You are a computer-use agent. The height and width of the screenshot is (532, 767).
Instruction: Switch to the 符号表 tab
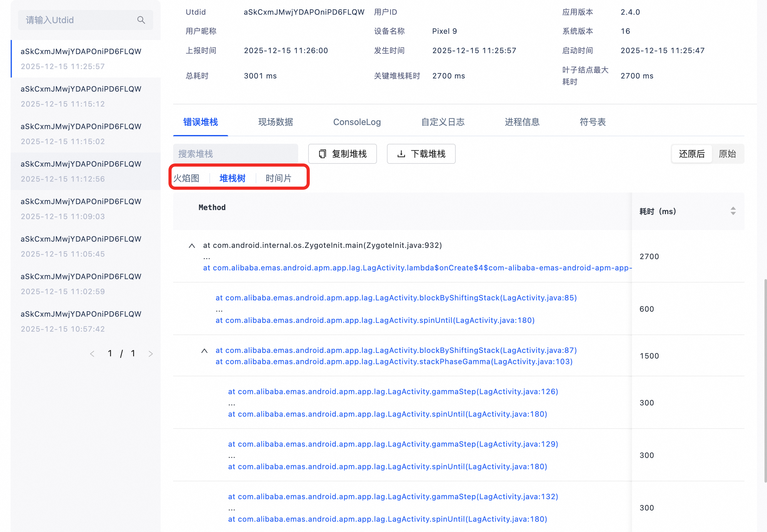(x=592, y=122)
